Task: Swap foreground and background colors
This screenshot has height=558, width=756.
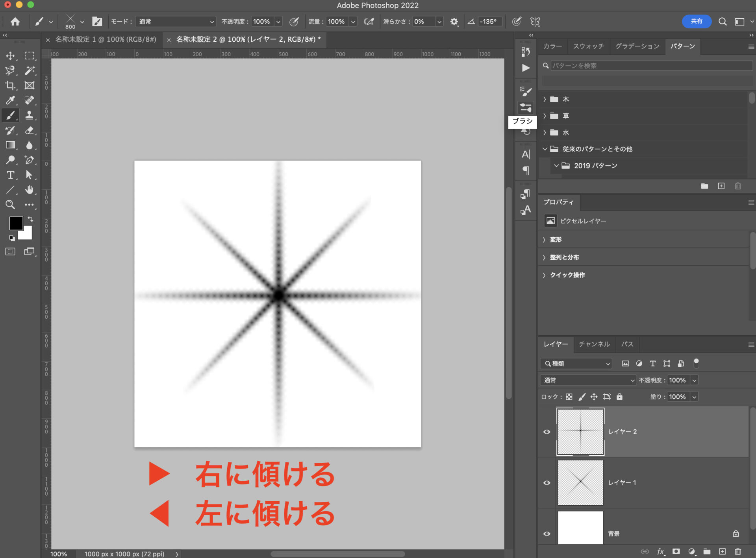Action: (x=30, y=219)
